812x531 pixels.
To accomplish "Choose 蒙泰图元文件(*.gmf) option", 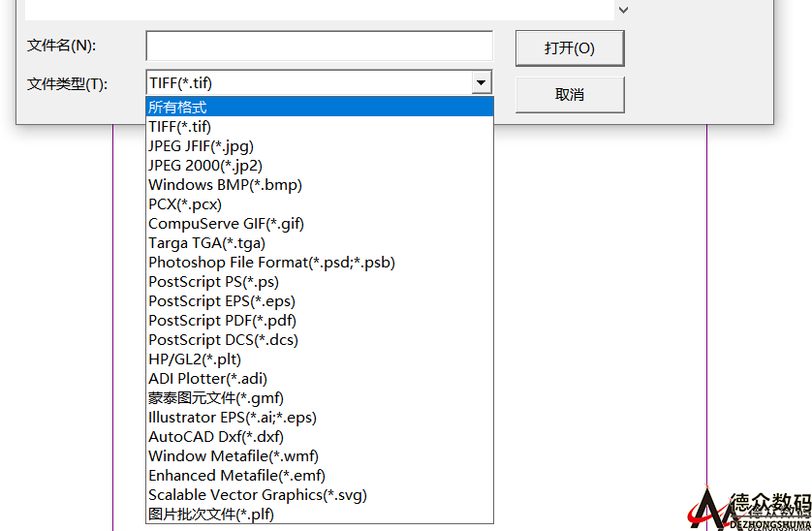I will point(320,398).
